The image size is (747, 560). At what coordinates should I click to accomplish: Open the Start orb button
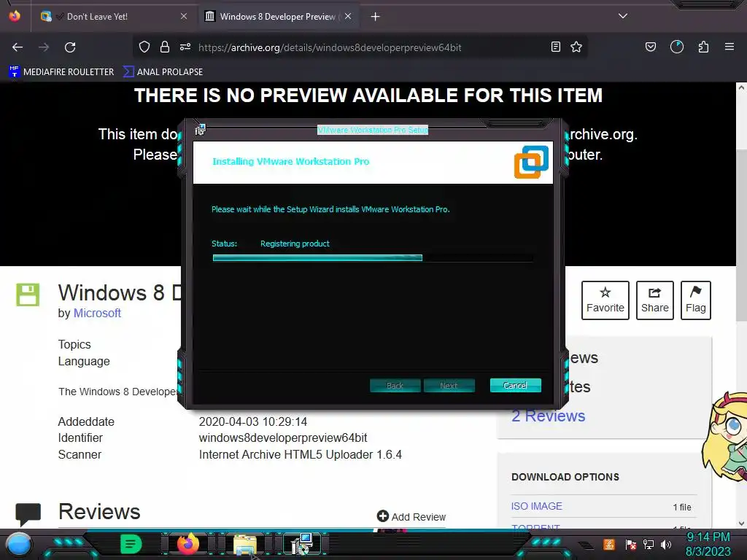point(18,544)
